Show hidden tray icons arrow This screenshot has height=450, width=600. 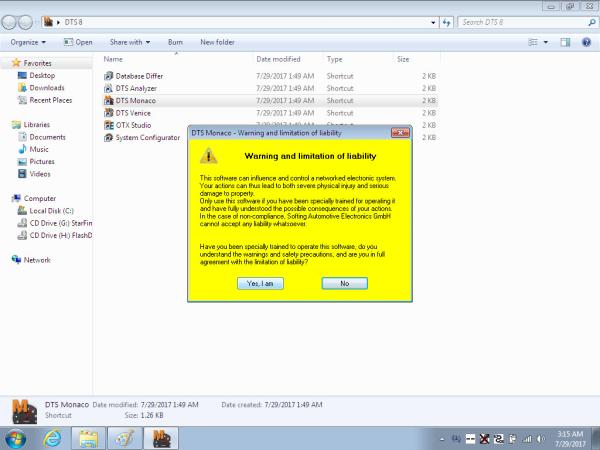click(442, 439)
